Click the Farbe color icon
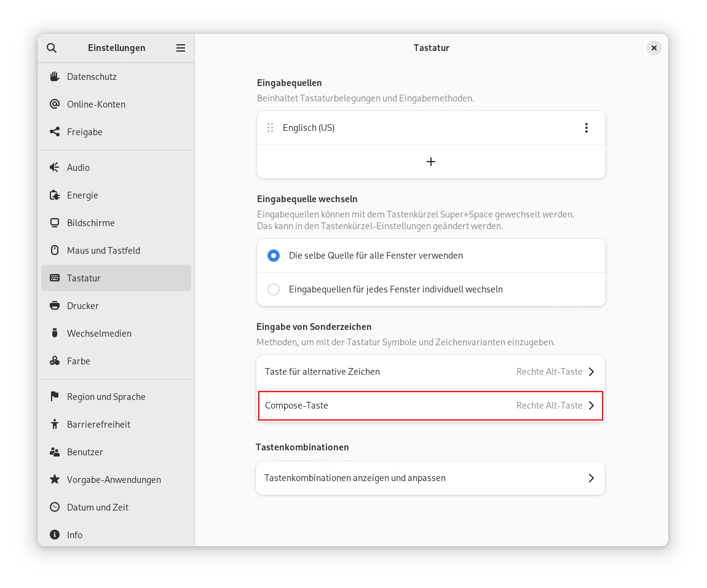This screenshot has height=588, width=707. click(x=55, y=361)
